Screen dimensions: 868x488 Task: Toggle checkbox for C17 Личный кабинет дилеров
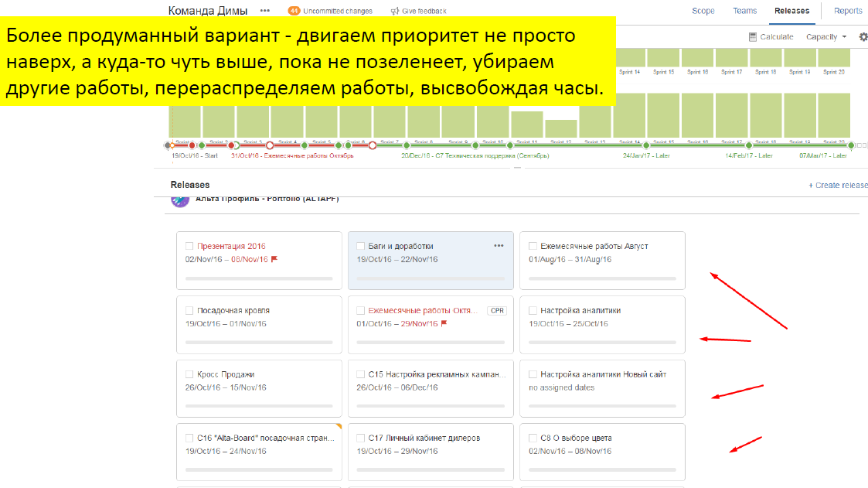tap(361, 438)
